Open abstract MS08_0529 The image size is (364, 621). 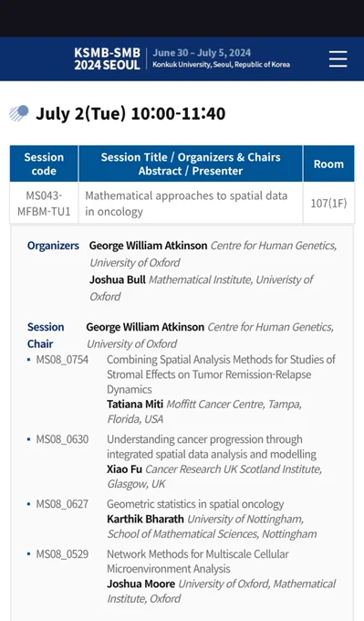pyautogui.click(x=62, y=554)
